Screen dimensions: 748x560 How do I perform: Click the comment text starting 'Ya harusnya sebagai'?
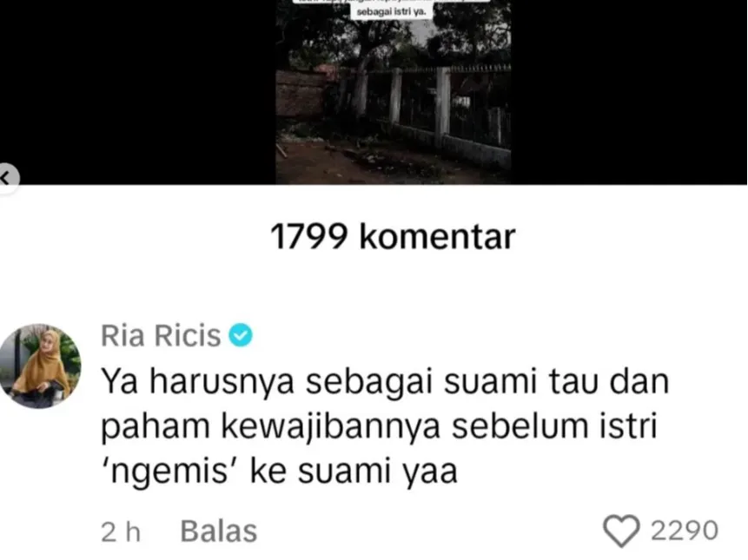[385, 426]
